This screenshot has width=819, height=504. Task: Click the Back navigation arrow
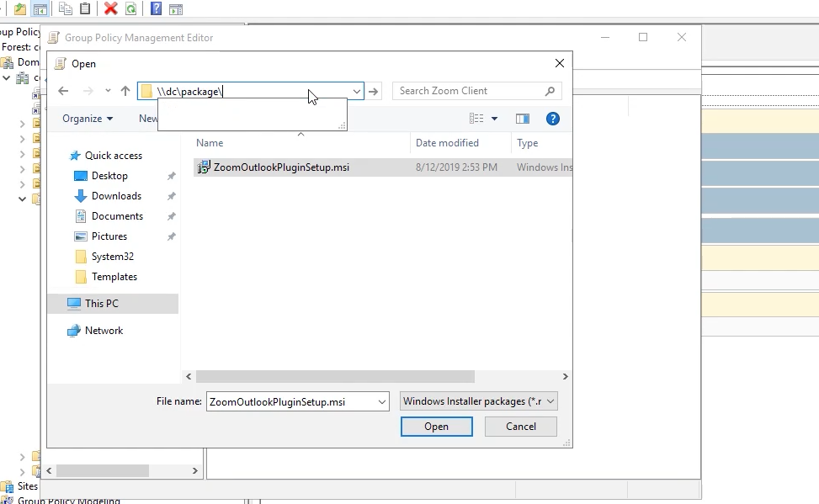point(63,91)
